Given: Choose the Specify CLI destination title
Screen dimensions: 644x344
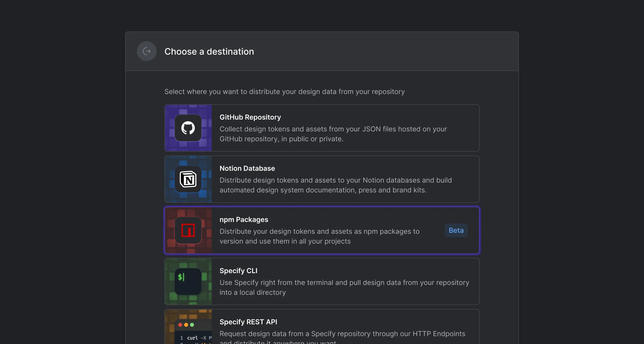Looking at the screenshot, I should pyautogui.click(x=238, y=271).
